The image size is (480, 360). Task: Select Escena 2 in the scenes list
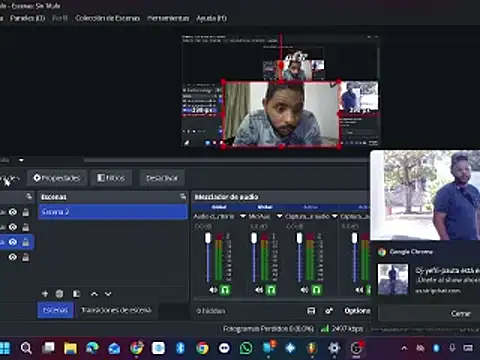click(113, 212)
